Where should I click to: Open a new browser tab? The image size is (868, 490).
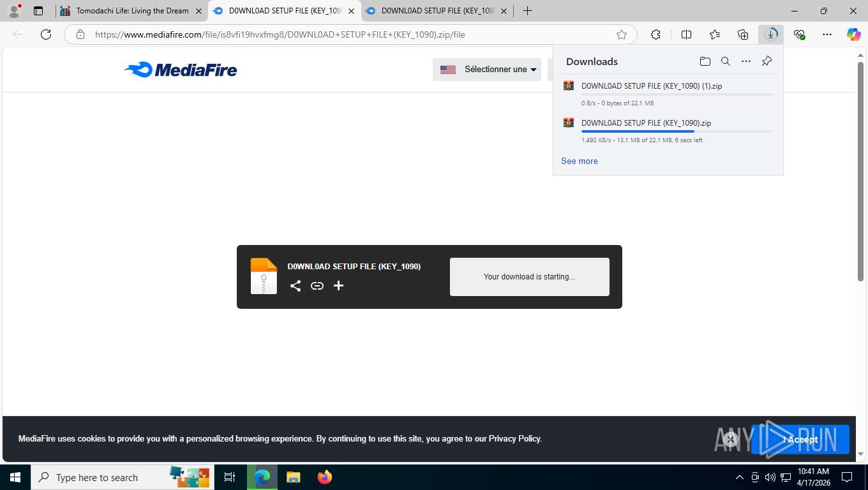pyautogui.click(x=527, y=11)
